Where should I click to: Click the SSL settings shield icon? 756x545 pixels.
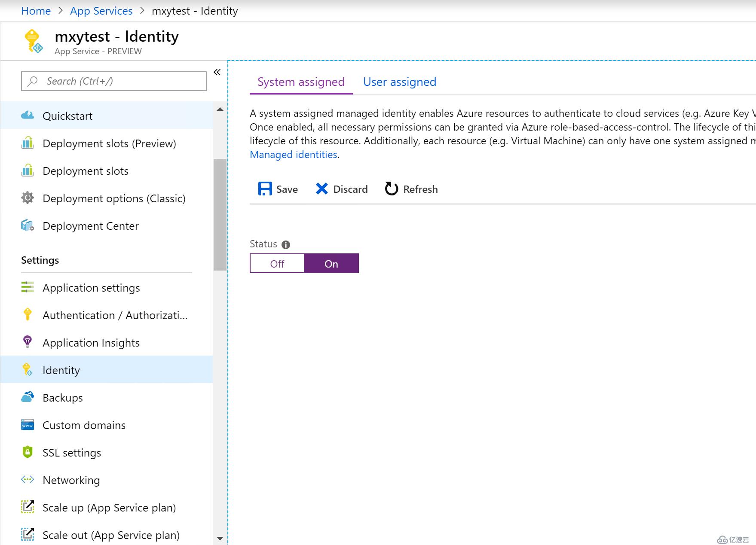point(28,452)
